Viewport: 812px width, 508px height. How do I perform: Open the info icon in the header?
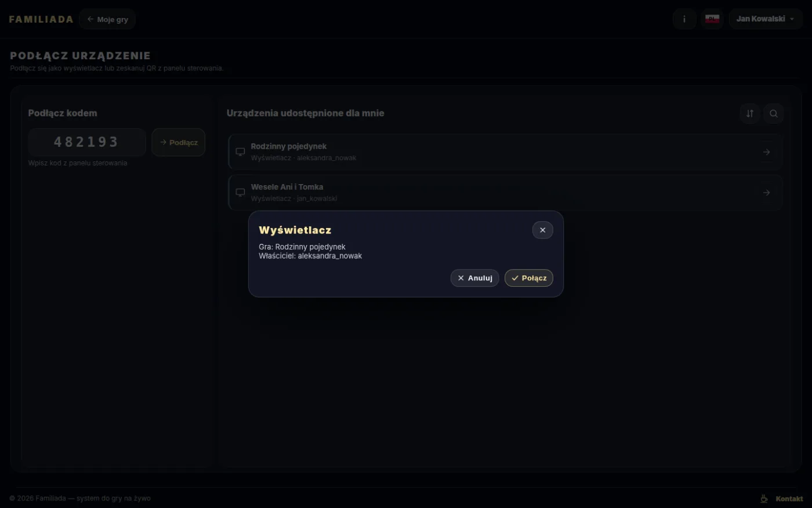[x=684, y=19]
